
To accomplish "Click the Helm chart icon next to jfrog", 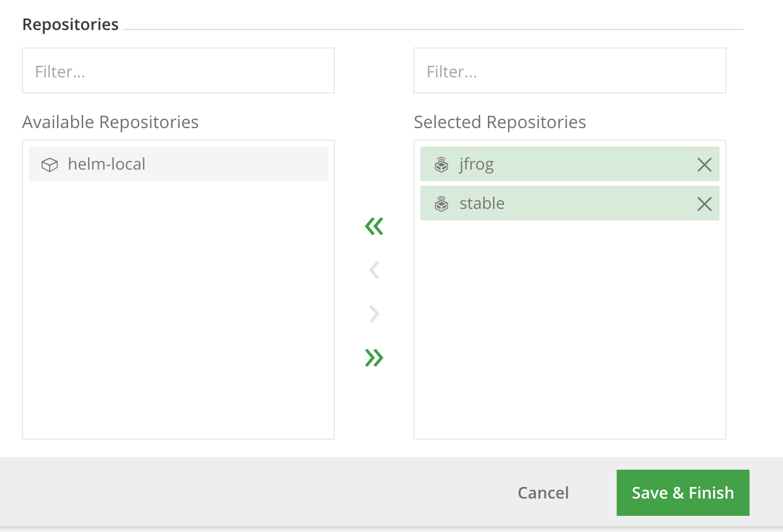I will (x=441, y=164).
